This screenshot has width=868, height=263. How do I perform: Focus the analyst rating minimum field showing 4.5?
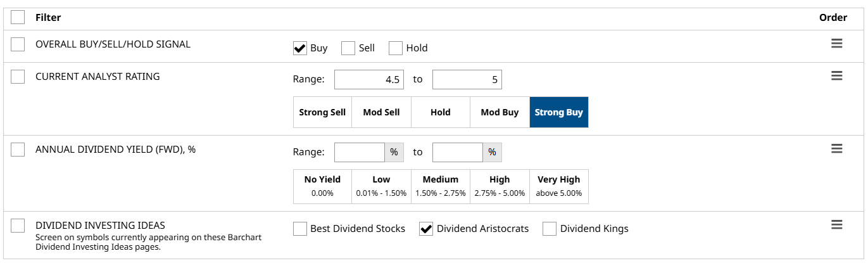368,80
